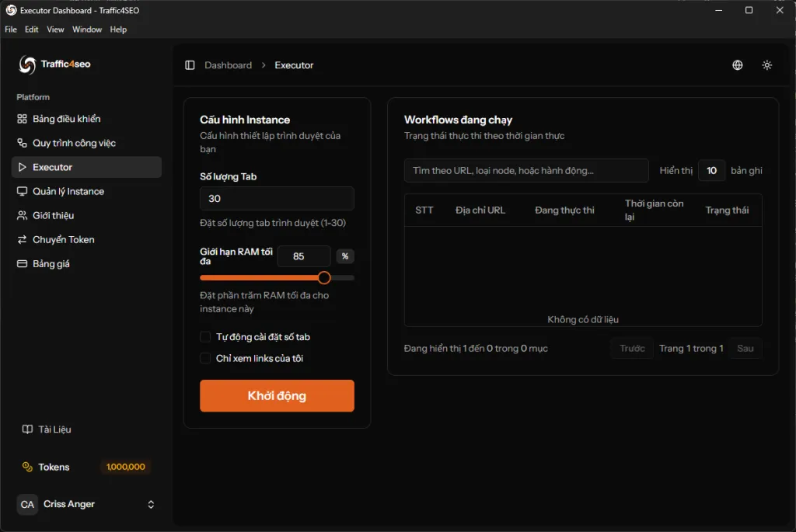Screen dimensions: 796x532
Task: Click the Trước pagination button
Action: pos(632,349)
